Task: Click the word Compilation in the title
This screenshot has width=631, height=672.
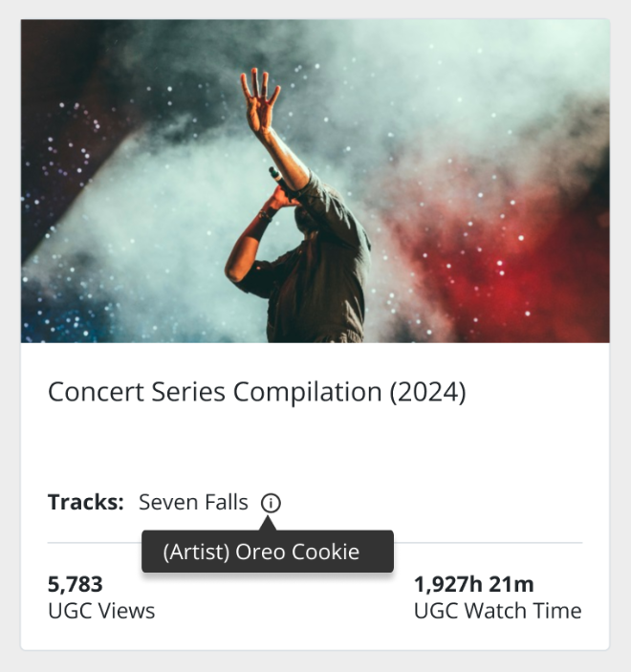Action: (x=307, y=393)
